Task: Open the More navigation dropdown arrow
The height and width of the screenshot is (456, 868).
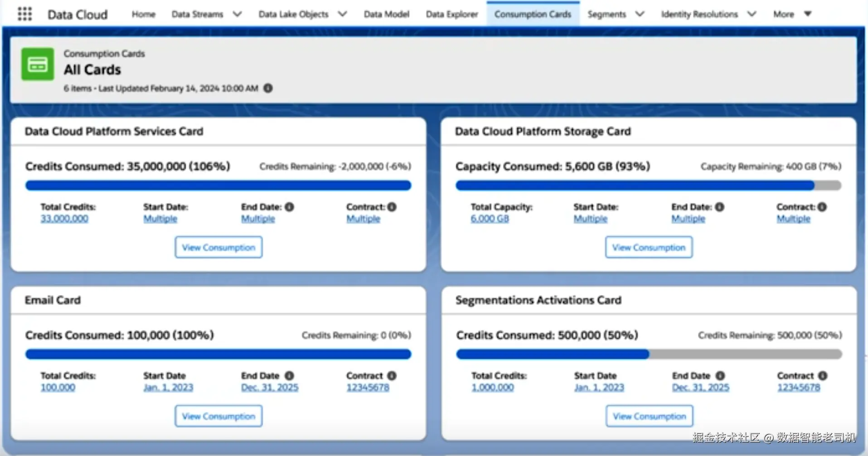Action: [808, 14]
